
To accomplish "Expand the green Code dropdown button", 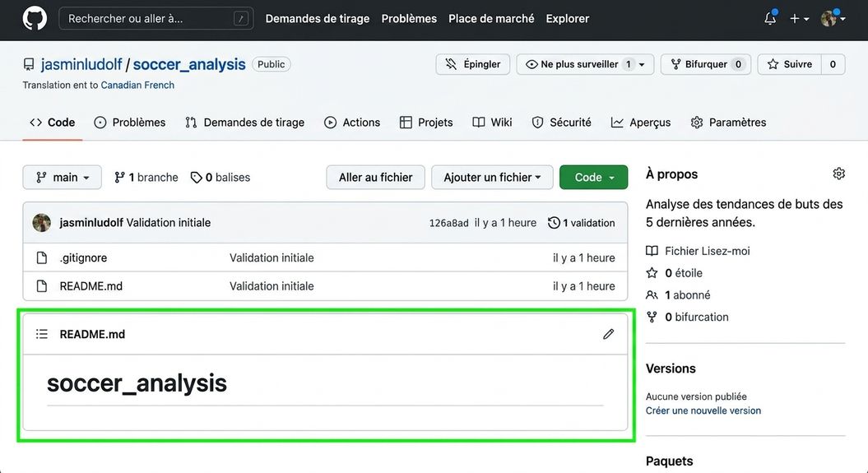I will click(593, 177).
